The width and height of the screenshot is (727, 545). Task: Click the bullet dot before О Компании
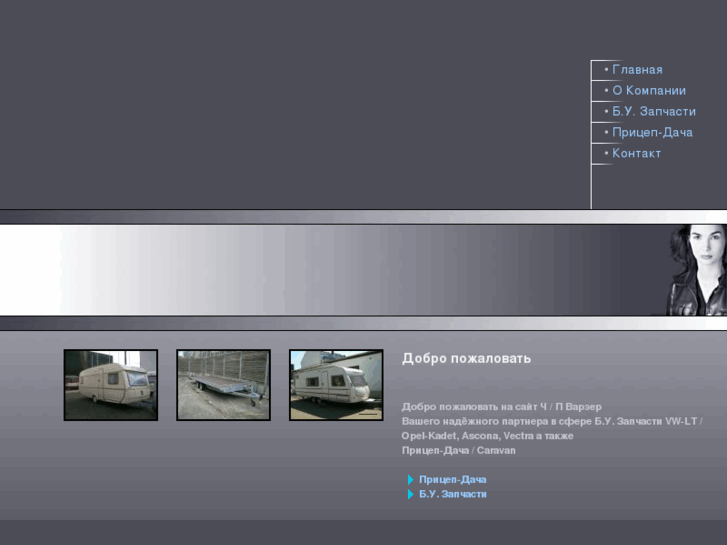[x=607, y=91]
